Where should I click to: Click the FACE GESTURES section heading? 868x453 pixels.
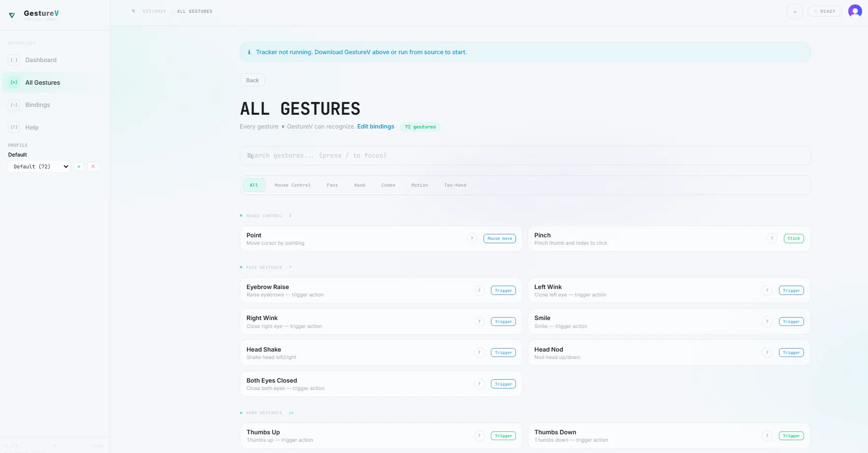264,267
